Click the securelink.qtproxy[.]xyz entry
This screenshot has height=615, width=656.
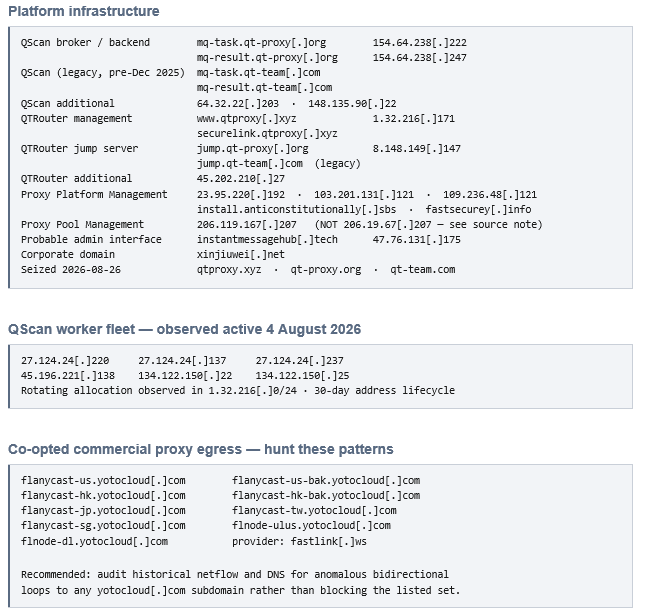pyautogui.click(x=267, y=134)
